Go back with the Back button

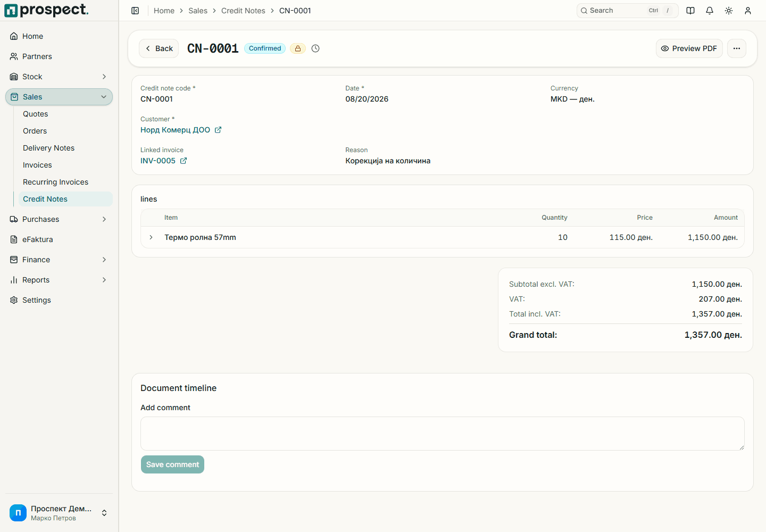(159, 48)
